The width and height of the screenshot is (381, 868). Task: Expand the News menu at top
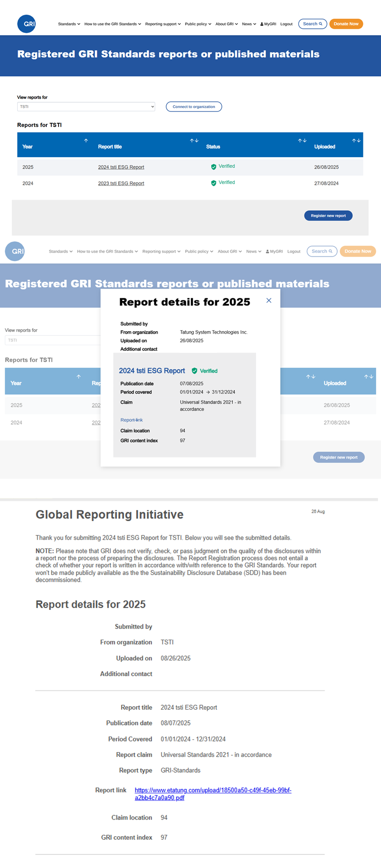tap(249, 24)
